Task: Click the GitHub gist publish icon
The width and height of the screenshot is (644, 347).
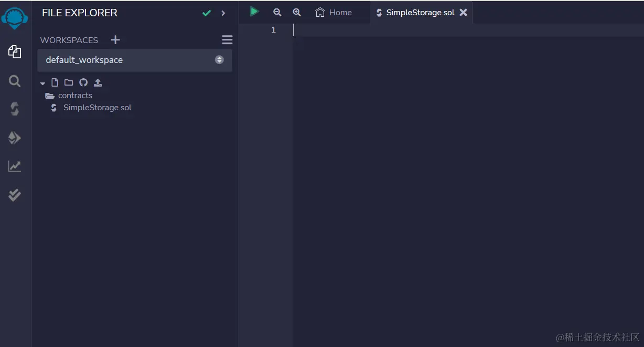Action: point(83,82)
